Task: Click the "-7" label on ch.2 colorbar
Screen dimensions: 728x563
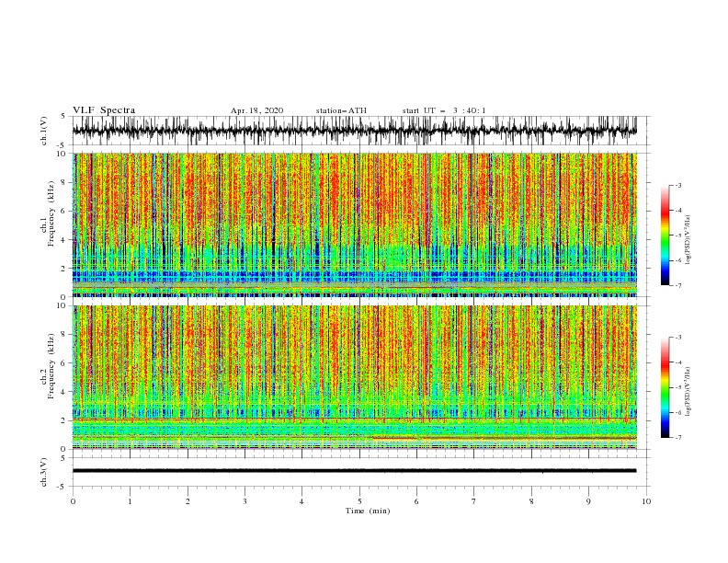Action: tap(678, 438)
